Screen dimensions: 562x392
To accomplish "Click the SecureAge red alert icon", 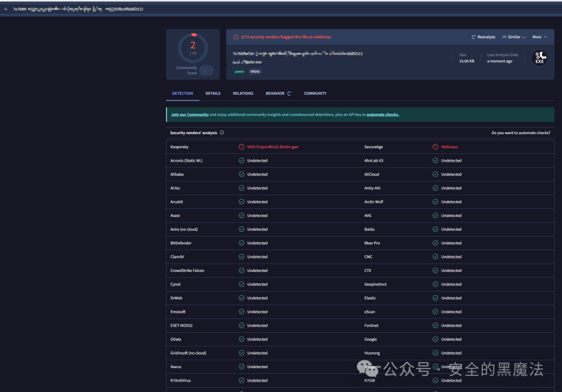I will coord(435,147).
